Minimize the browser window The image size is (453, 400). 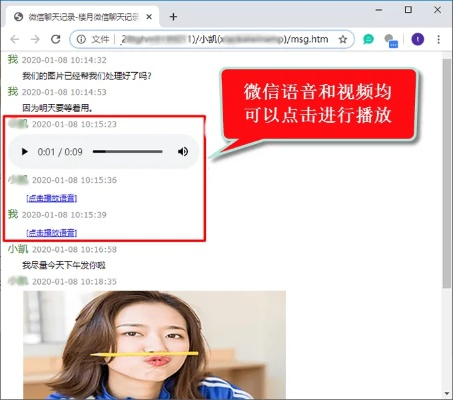[379, 10]
